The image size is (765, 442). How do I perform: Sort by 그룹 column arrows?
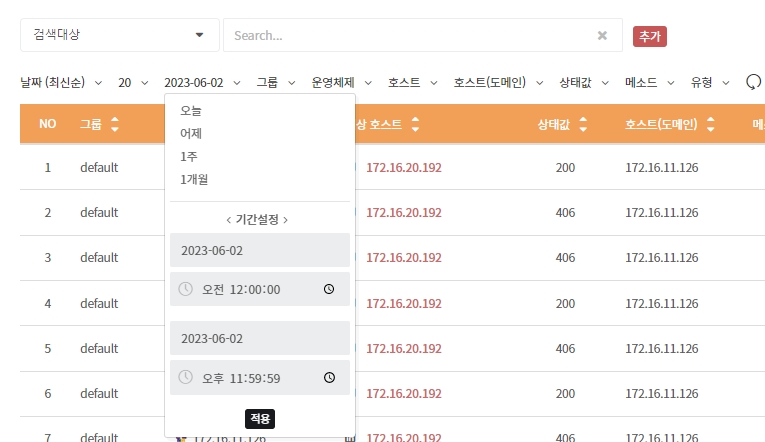coord(114,125)
